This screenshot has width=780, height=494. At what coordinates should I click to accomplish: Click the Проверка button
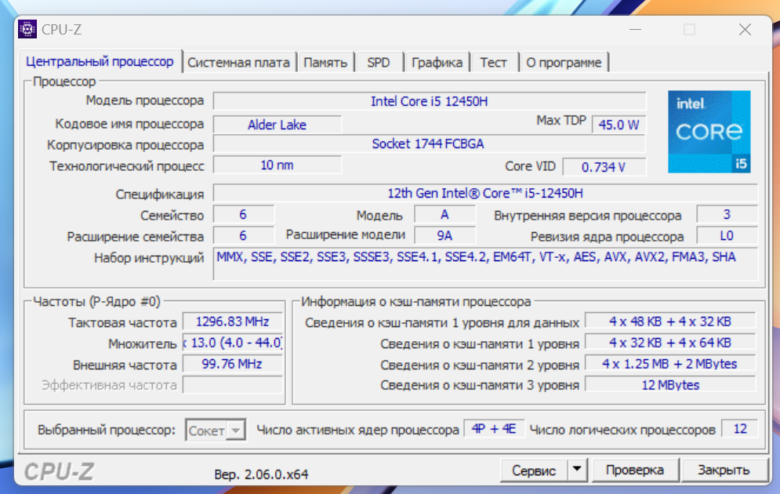[635, 470]
